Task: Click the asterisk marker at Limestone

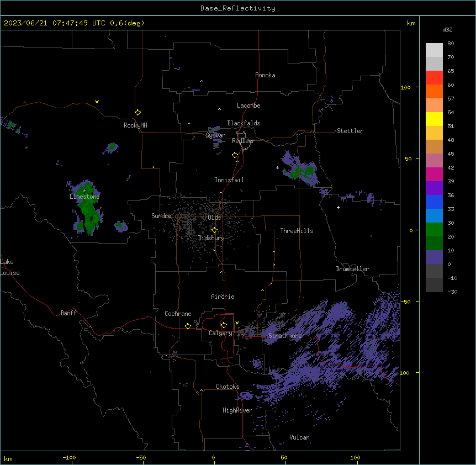Action: pos(84,191)
